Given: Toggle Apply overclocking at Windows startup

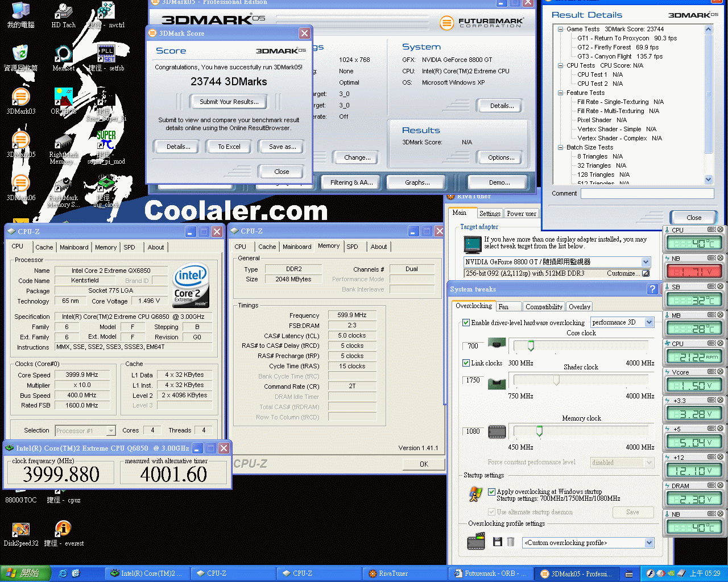Looking at the screenshot, I should click(492, 492).
